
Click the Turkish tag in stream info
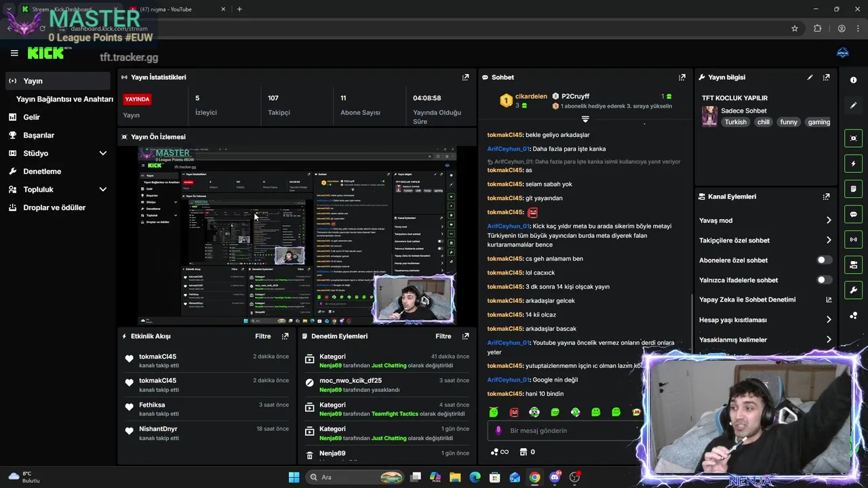tap(735, 122)
